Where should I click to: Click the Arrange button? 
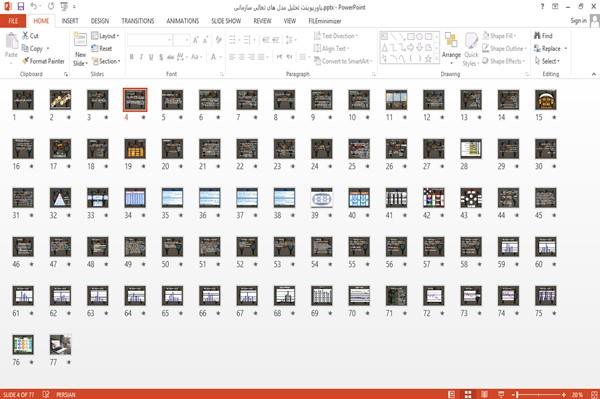click(451, 47)
